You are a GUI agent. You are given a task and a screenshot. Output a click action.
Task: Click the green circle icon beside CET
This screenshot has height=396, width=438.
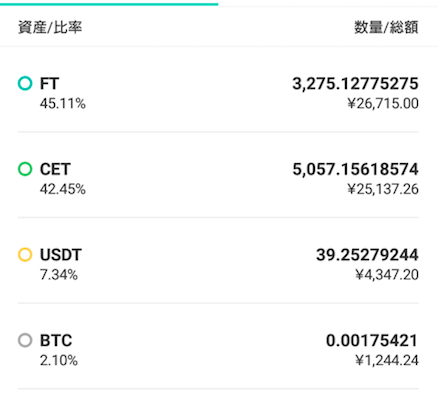(x=25, y=169)
